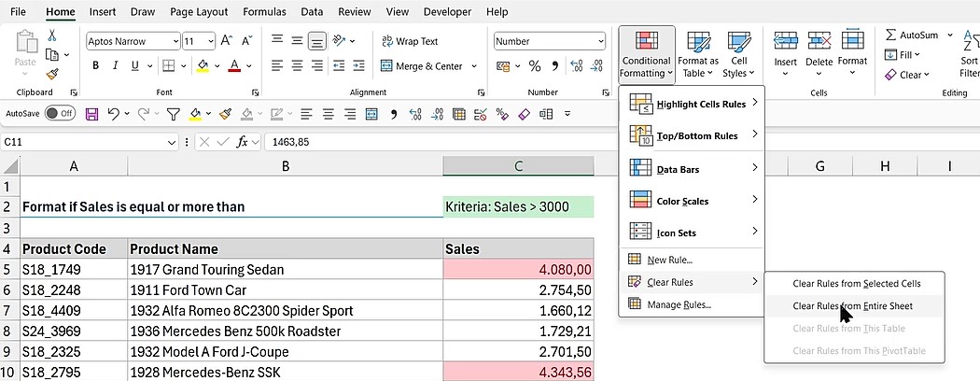
Task: Click the Undo arrow in Quick Access Toolbar
Action: point(113,114)
